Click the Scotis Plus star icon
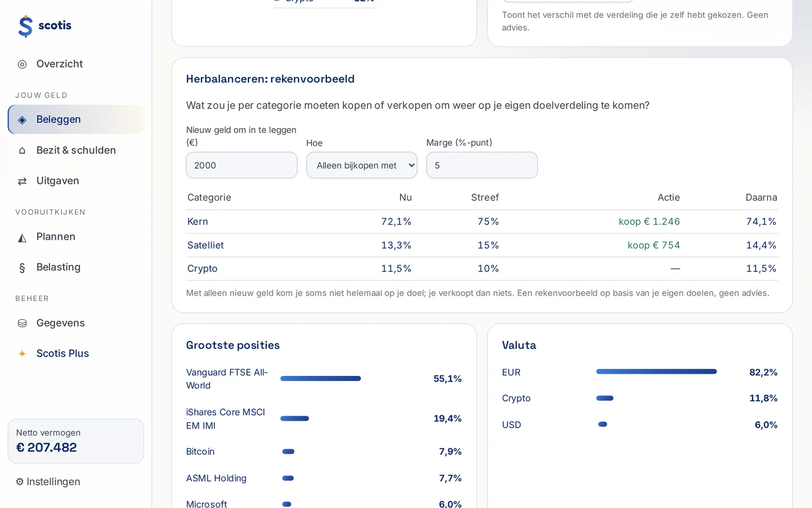The height and width of the screenshot is (508, 812). click(22, 354)
